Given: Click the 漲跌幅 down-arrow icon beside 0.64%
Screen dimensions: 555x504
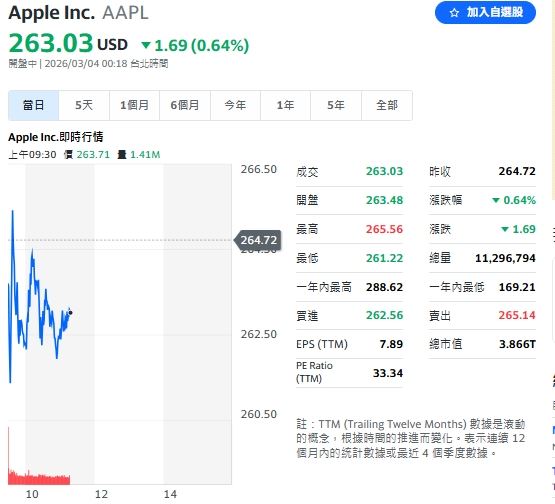Looking at the screenshot, I should [496, 200].
